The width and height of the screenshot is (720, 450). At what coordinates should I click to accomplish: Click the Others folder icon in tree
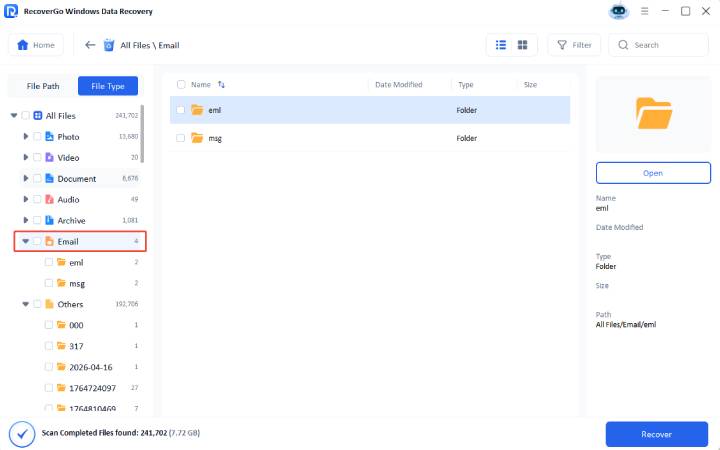(x=50, y=304)
